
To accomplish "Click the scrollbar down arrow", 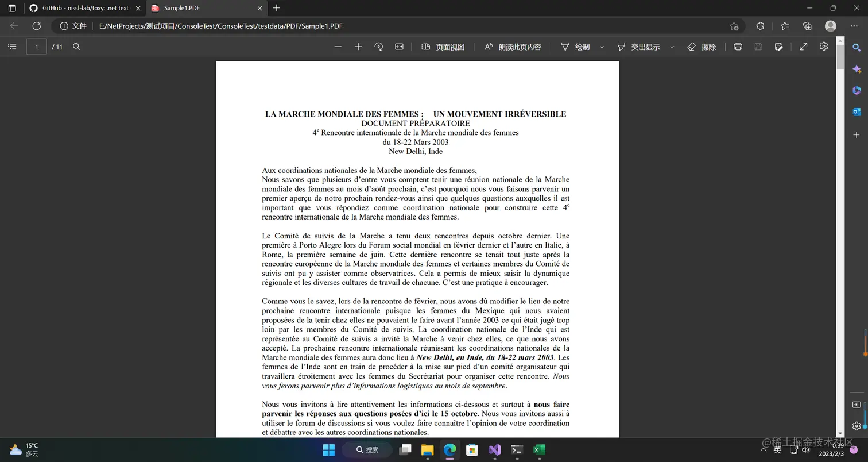I will tap(840, 434).
